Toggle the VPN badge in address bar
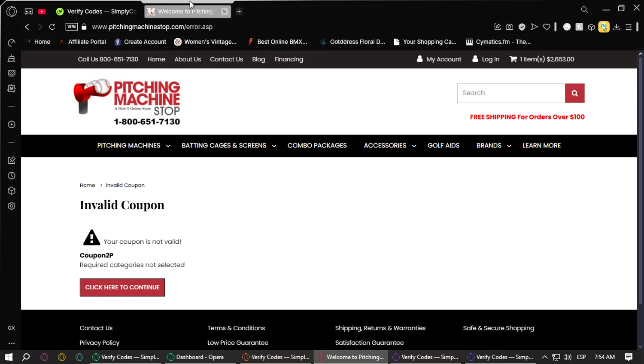 (72, 27)
